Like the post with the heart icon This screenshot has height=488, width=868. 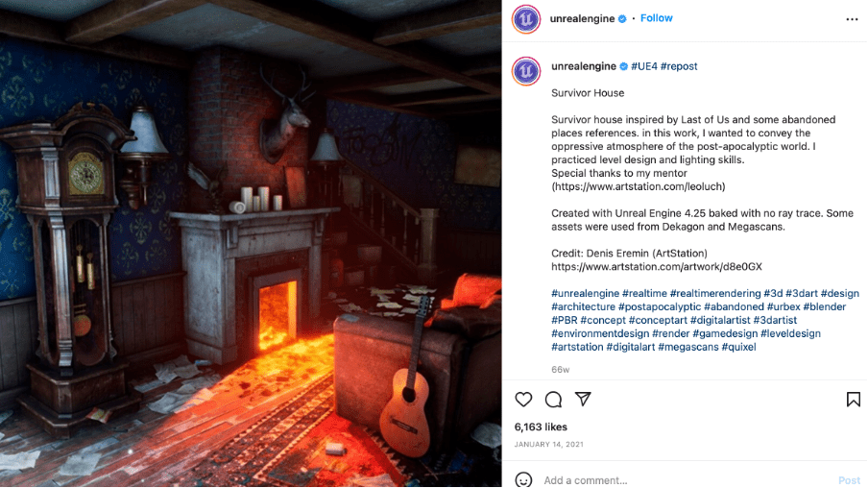(523, 400)
